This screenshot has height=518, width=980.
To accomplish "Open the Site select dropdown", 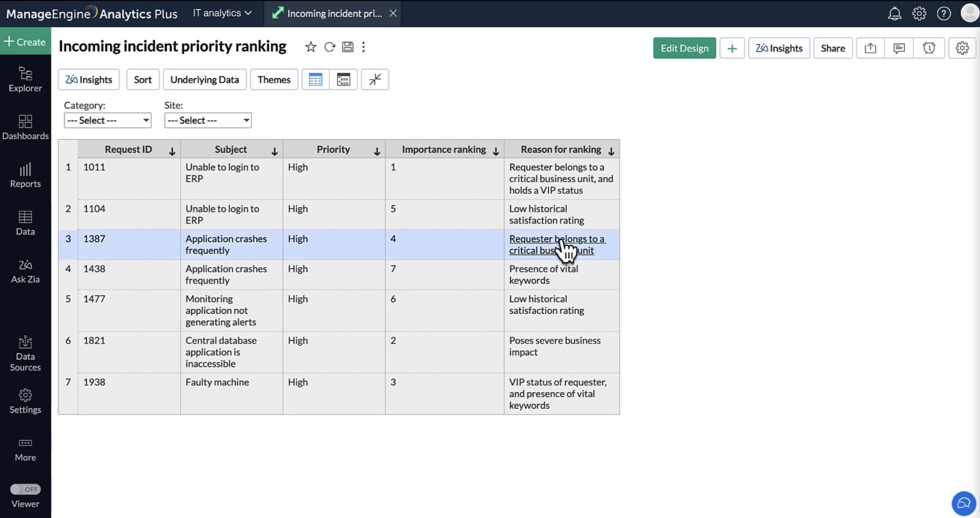I will tap(208, 120).
